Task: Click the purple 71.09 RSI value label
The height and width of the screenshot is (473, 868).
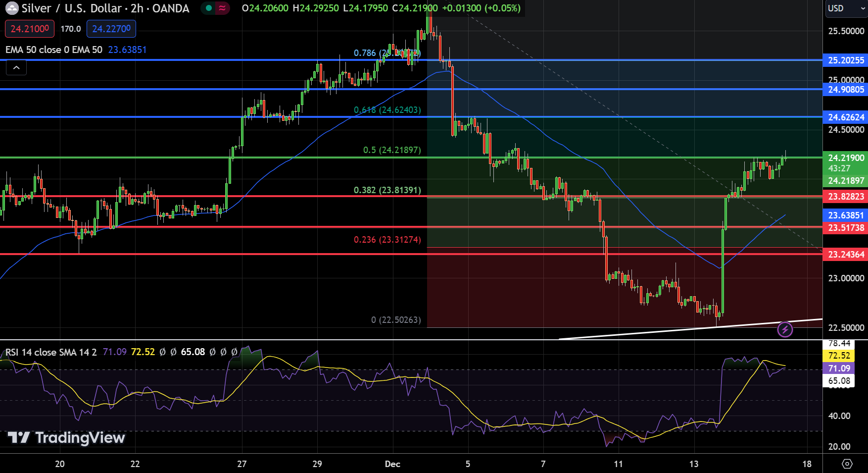Action: click(839, 368)
